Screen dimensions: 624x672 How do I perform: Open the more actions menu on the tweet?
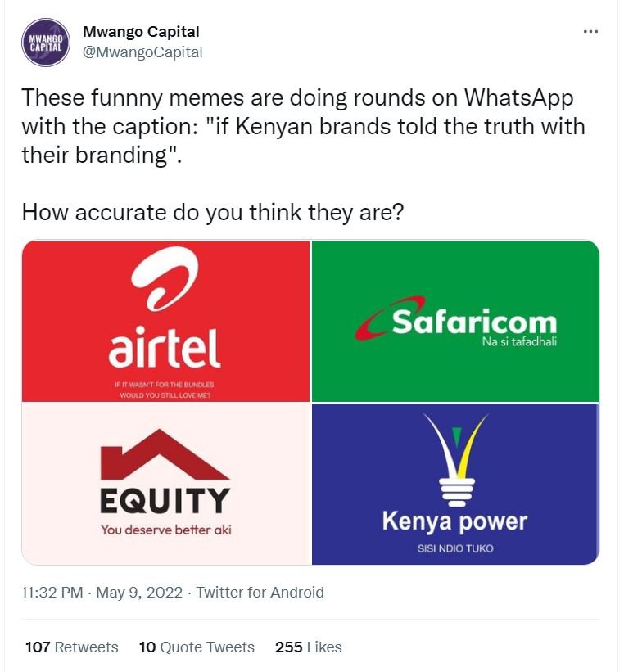coord(589,31)
